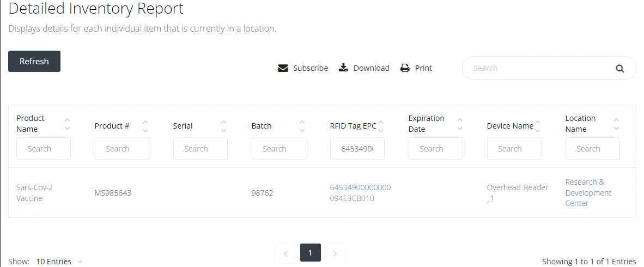Click the Download text link

click(371, 68)
